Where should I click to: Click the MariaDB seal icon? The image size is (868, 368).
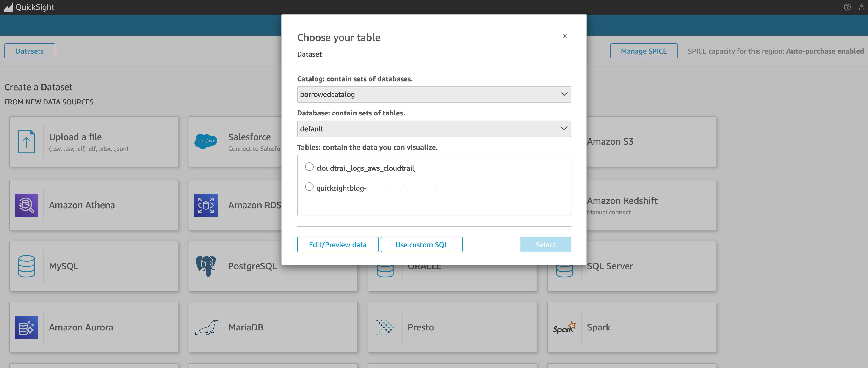[206, 327]
